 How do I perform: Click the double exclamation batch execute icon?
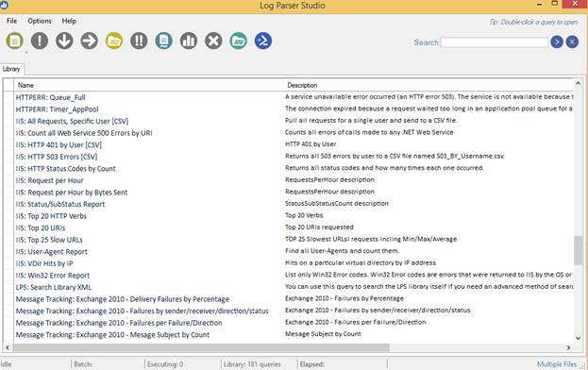pos(139,41)
